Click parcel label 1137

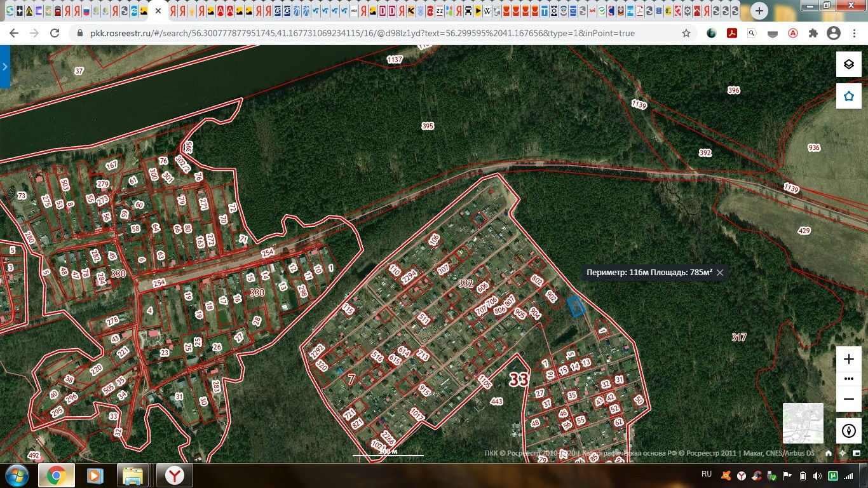pos(395,59)
